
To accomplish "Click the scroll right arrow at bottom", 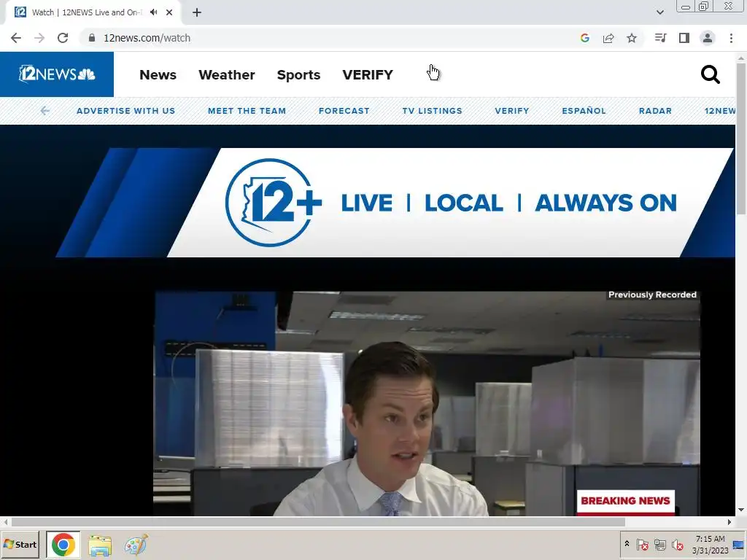I will [x=729, y=522].
